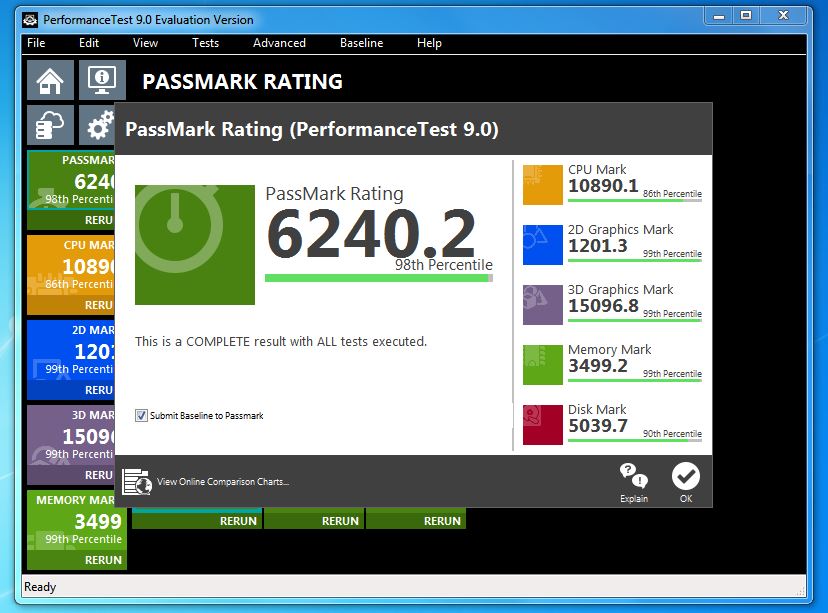Open View Online Comparison Charts link
This screenshot has height=613, width=828.
[223, 482]
